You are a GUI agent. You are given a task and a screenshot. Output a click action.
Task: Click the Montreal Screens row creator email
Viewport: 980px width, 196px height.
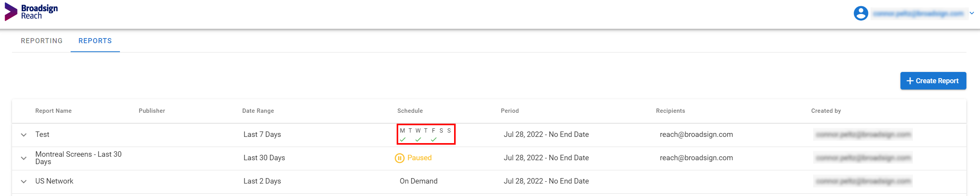(x=863, y=158)
